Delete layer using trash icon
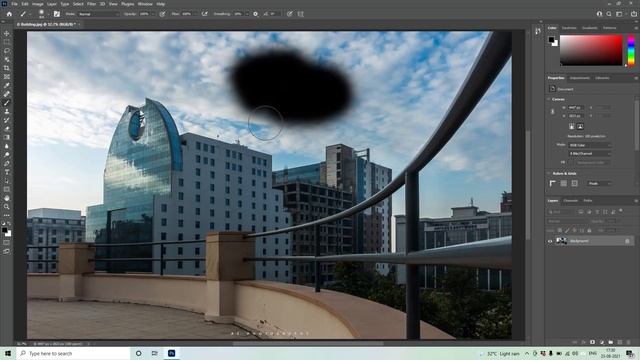Screen dimensions: 640x360 629,342
